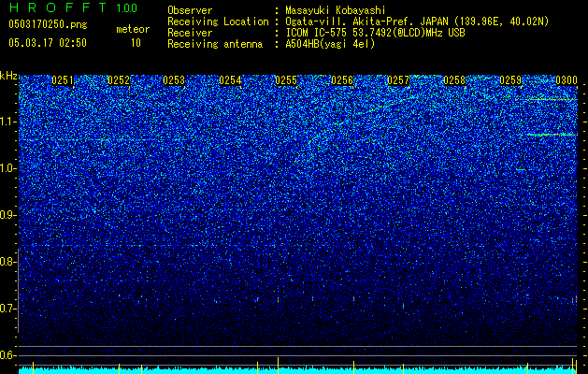Select the date stamp 05.03.17 02:50
This screenshot has height=374, width=588.
(x=48, y=43)
